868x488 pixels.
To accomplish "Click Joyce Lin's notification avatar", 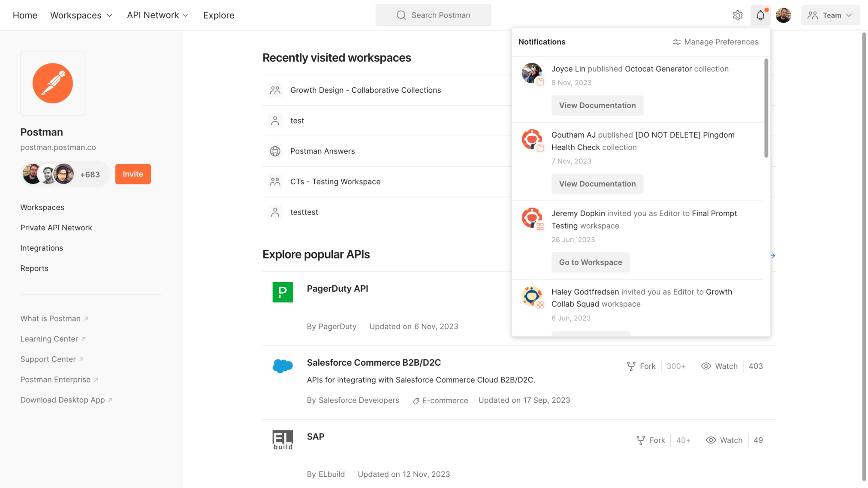I will [x=531, y=73].
